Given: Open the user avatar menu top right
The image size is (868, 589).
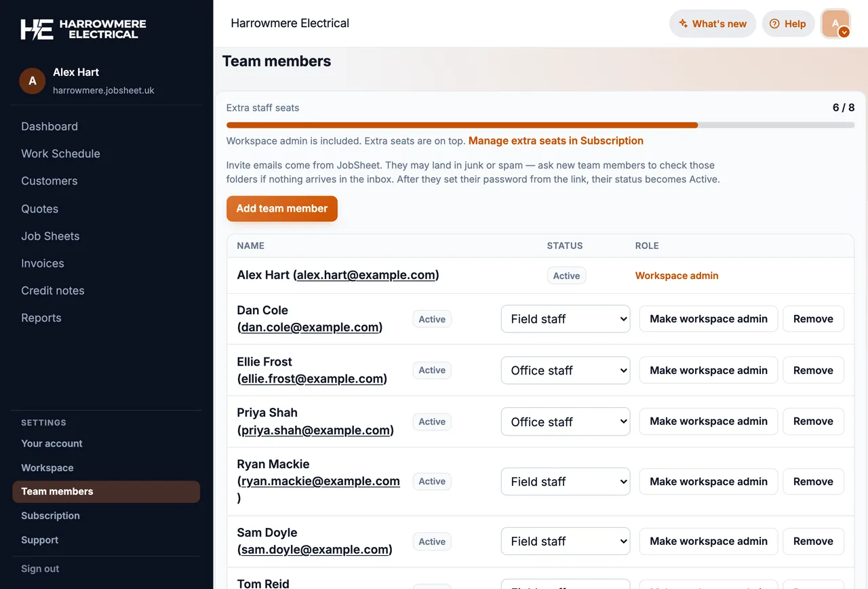Looking at the screenshot, I should click(x=835, y=24).
